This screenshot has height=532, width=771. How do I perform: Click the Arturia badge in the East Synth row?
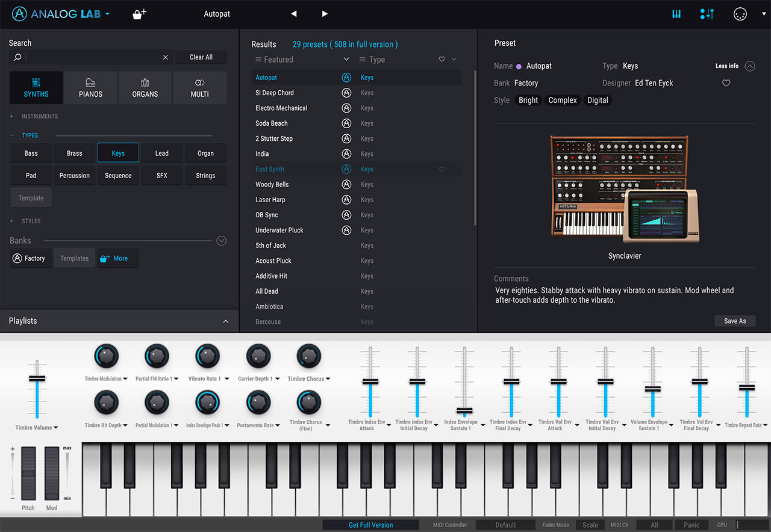click(x=346, y=169)
